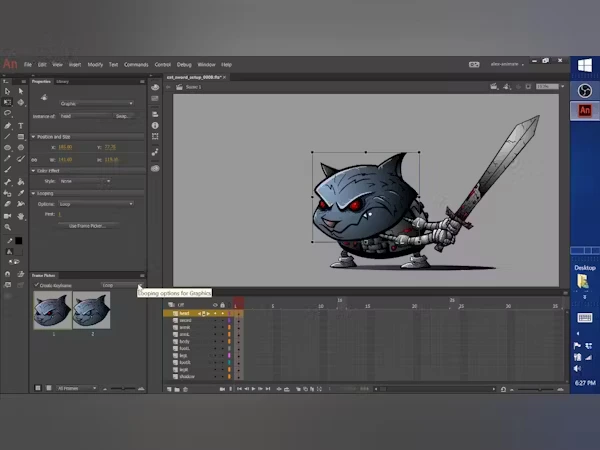Toggle the width-height lock link icon

click(x=34, y=160)
